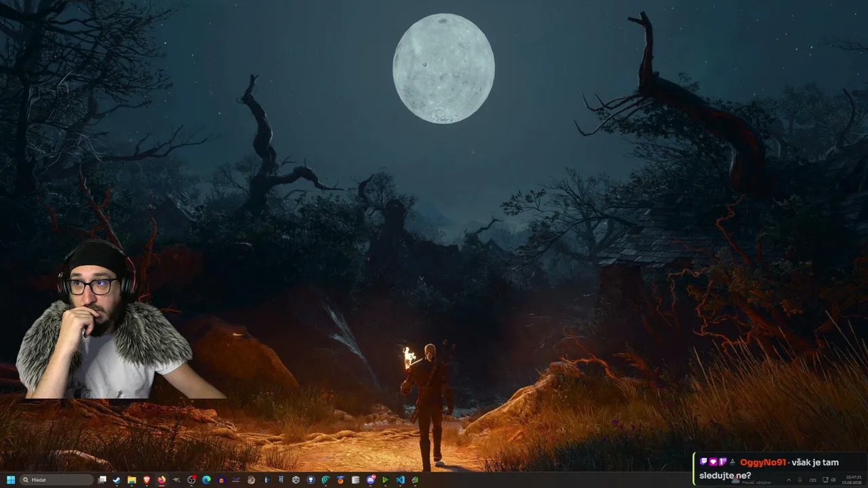The image size is (868, 488).
Task: Click the OggyNo91 username in chat overlay
Action: [x=763, y=462]
